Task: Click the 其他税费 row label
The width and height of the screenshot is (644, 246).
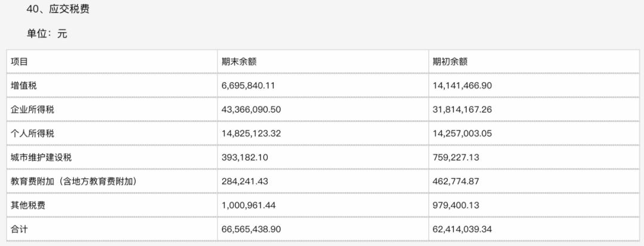Action: (29, 205)
